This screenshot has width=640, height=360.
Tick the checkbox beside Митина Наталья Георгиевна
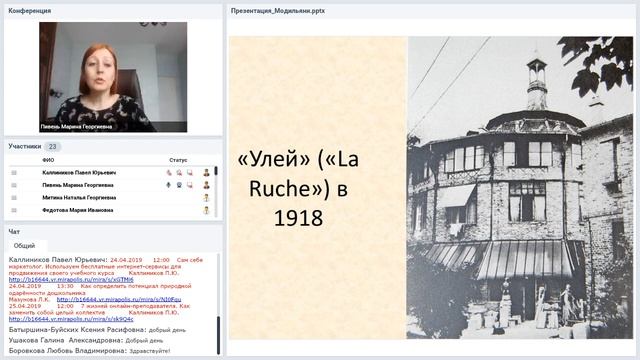[x=14, y=198]
